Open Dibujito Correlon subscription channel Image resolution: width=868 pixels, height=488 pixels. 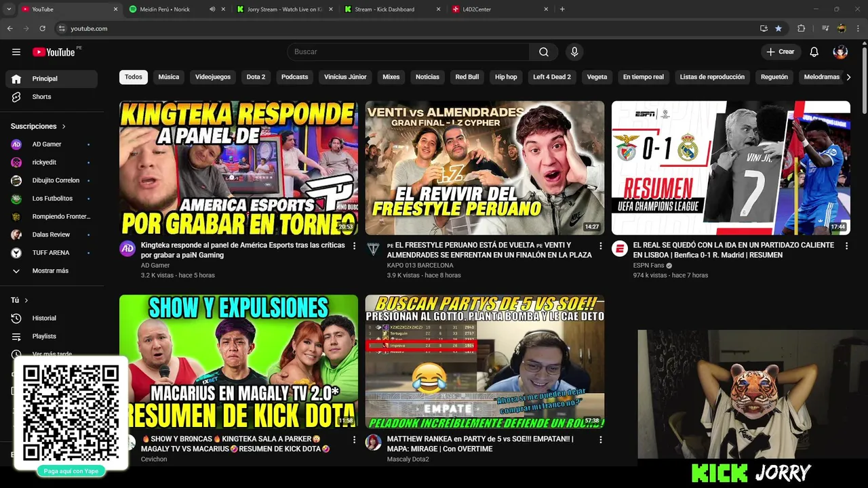(x=52, y=180)
